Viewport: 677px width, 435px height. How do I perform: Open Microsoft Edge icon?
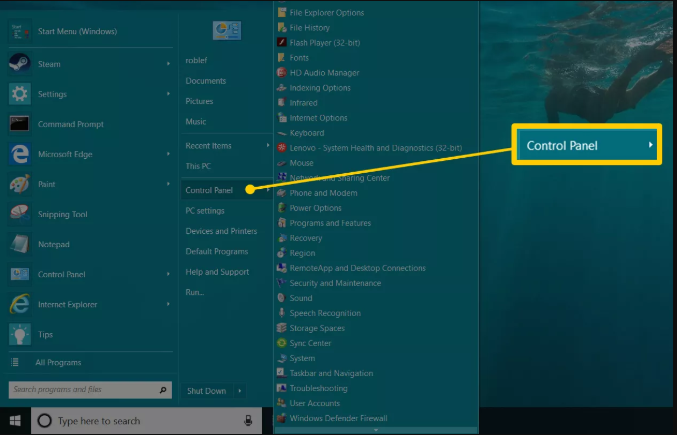tap(20, 154)
